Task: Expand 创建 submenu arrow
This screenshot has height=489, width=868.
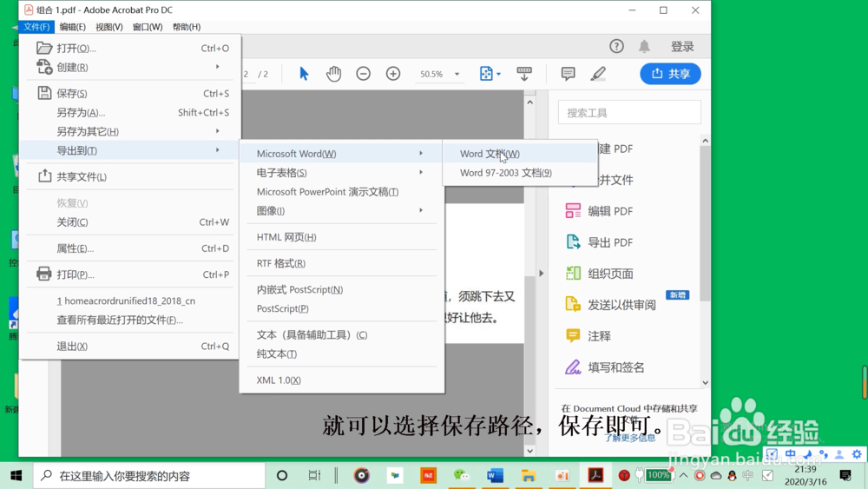Action: point(218,67)
